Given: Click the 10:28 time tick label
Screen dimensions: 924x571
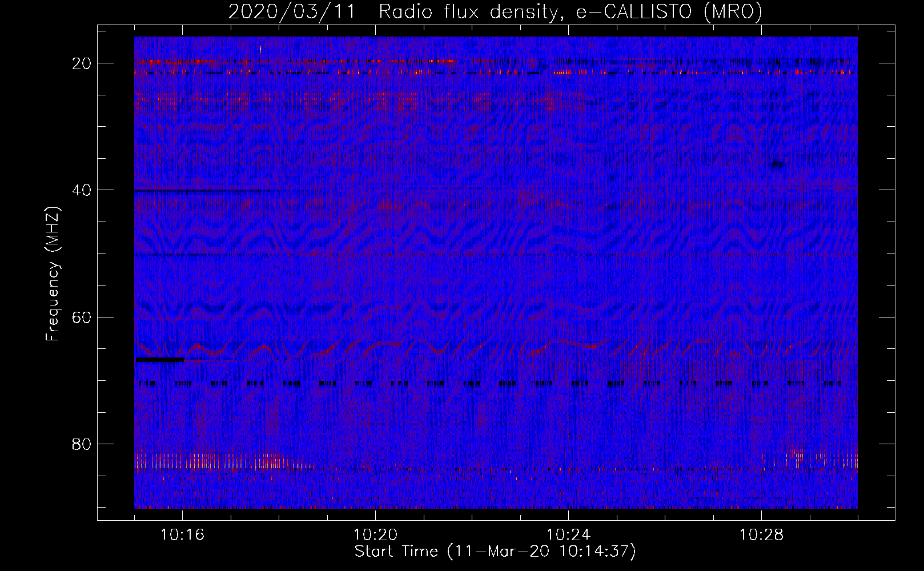Looking at the screenshot, I should coord(761,535).
